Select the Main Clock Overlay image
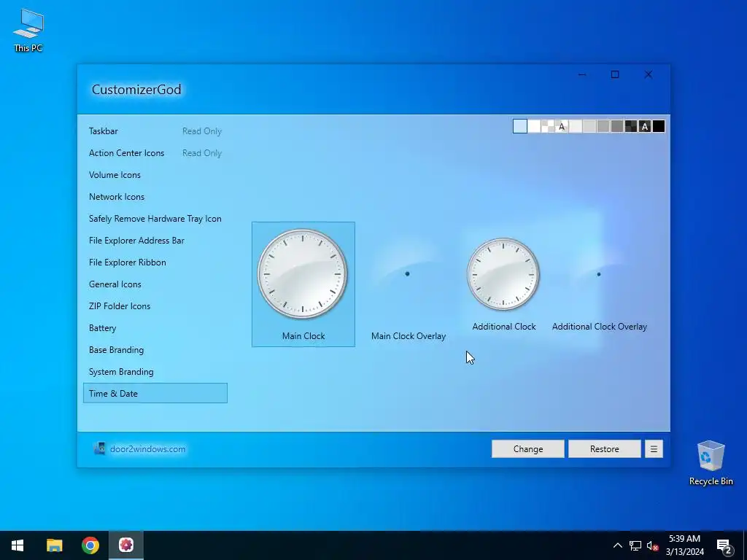 pos(409,284)
